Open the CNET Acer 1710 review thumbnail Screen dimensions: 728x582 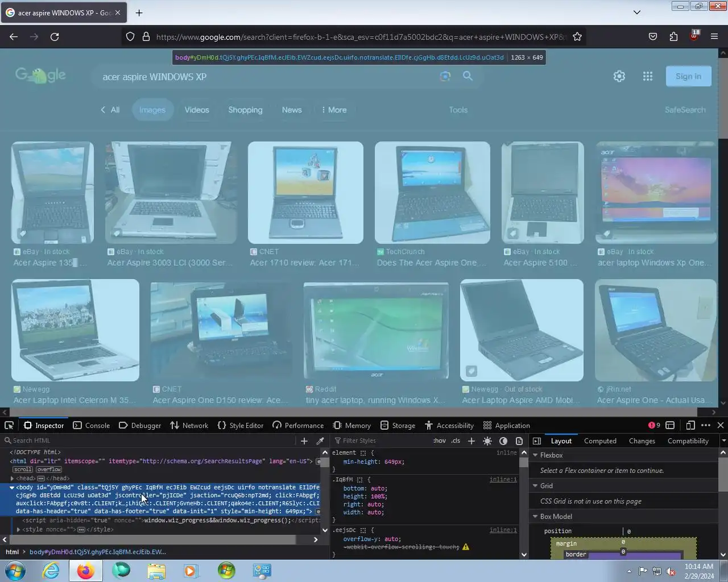[x=305, y=193]
